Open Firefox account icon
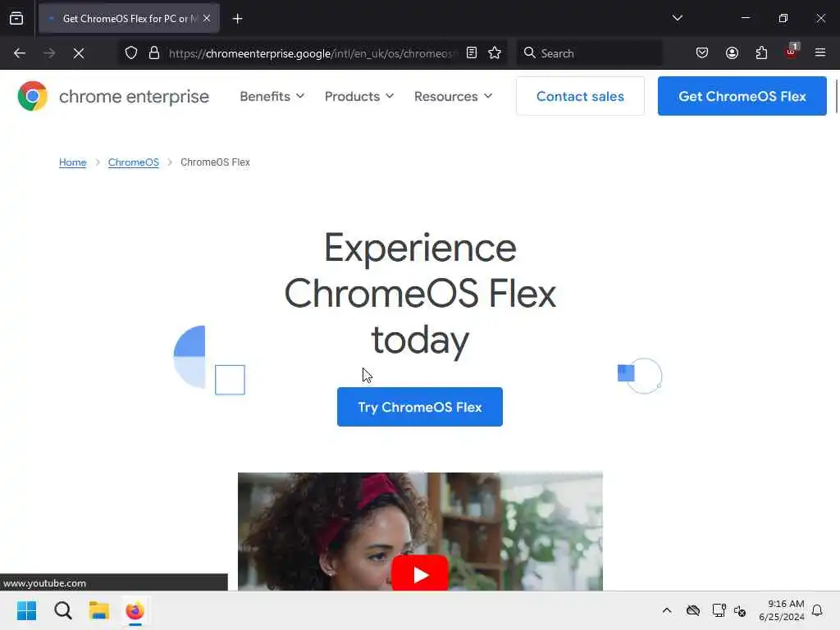 (732, 52)
